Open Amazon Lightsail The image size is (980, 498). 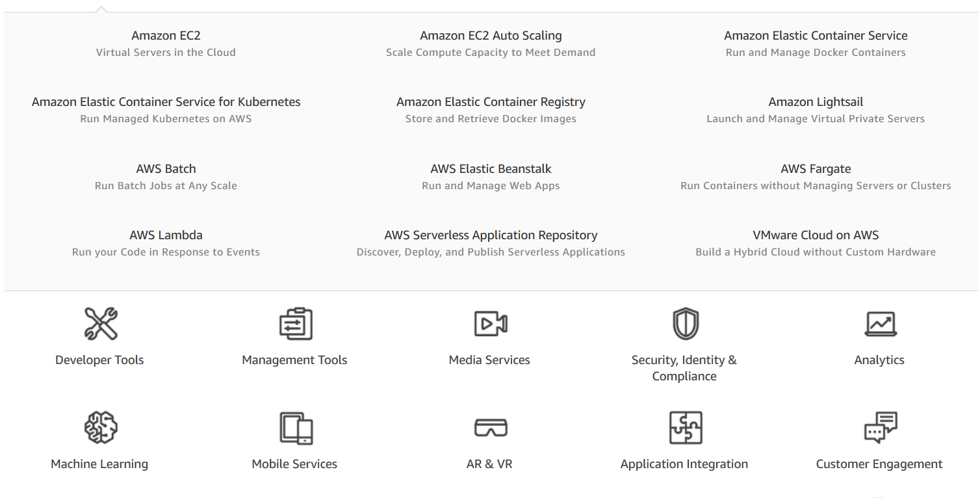click(x=816, y=101)
